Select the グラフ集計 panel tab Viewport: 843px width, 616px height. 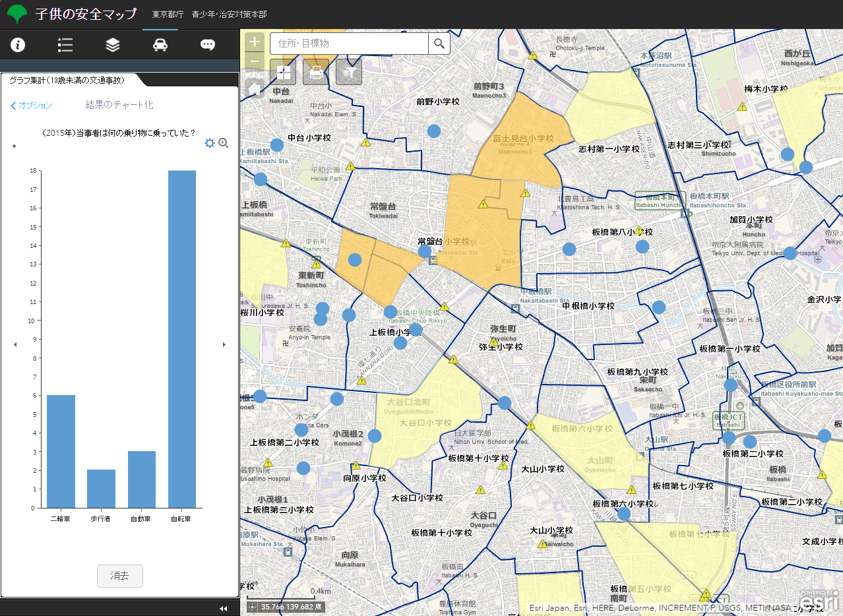point(67,80)
